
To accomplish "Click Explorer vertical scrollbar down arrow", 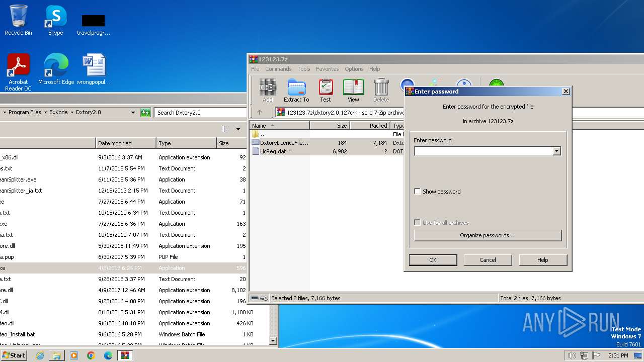I will point(273,341).
